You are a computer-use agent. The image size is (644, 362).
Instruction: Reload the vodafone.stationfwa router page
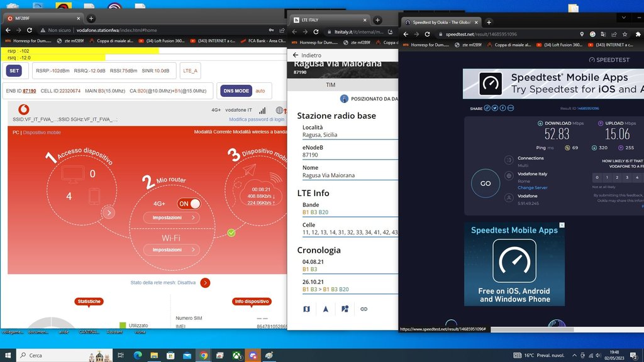pos(29,30)
